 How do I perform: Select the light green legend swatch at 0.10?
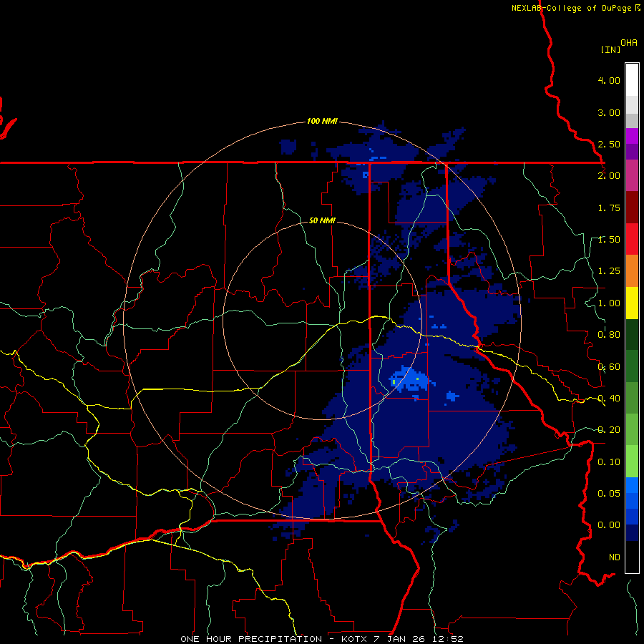(632, 462)
